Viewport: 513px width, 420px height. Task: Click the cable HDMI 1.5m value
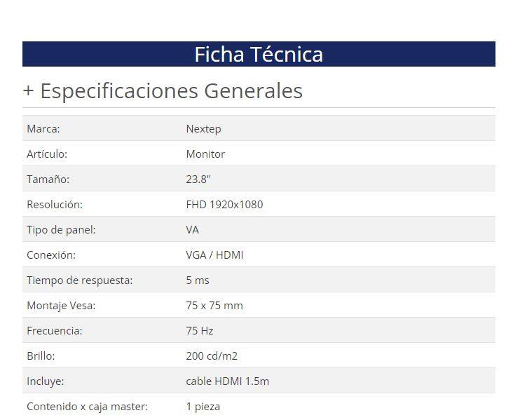point(227,381)
